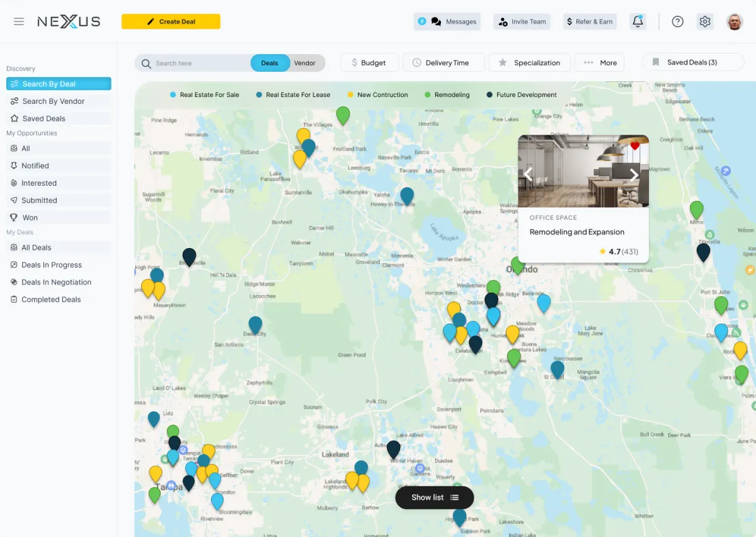Open the settings gear icon
The height and width of the screenshot is (537, 756).
[x=705, y=21]
